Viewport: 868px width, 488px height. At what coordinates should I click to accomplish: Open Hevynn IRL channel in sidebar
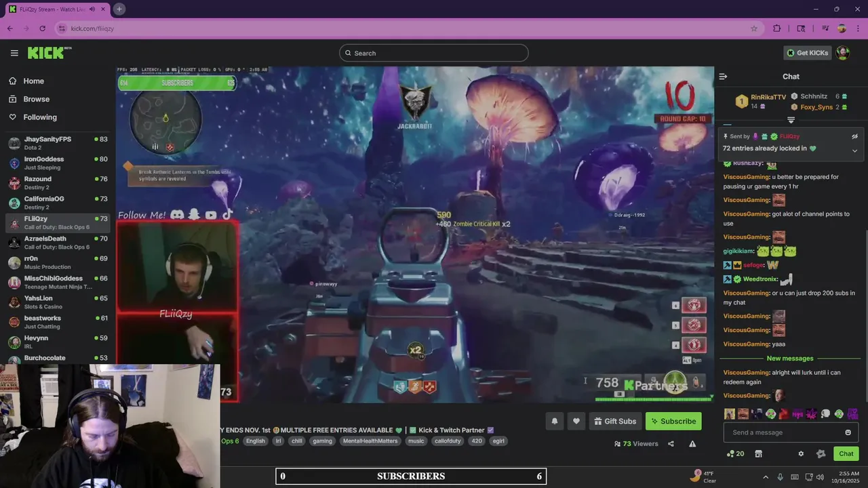[x=58, y=342]
